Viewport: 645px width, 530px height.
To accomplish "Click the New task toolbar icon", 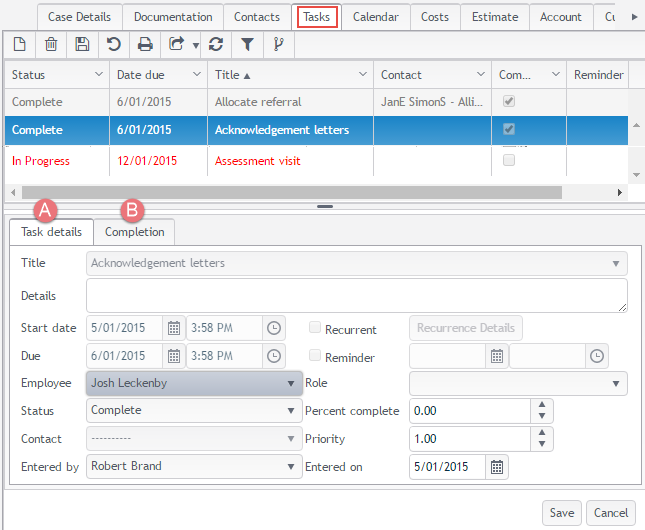I will (x=20, y=44).
